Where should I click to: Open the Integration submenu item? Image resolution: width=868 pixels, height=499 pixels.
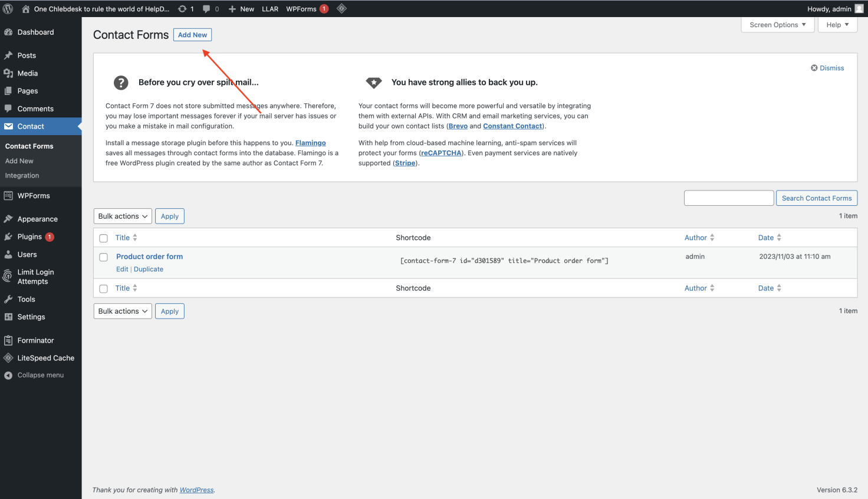click(22, 176)
